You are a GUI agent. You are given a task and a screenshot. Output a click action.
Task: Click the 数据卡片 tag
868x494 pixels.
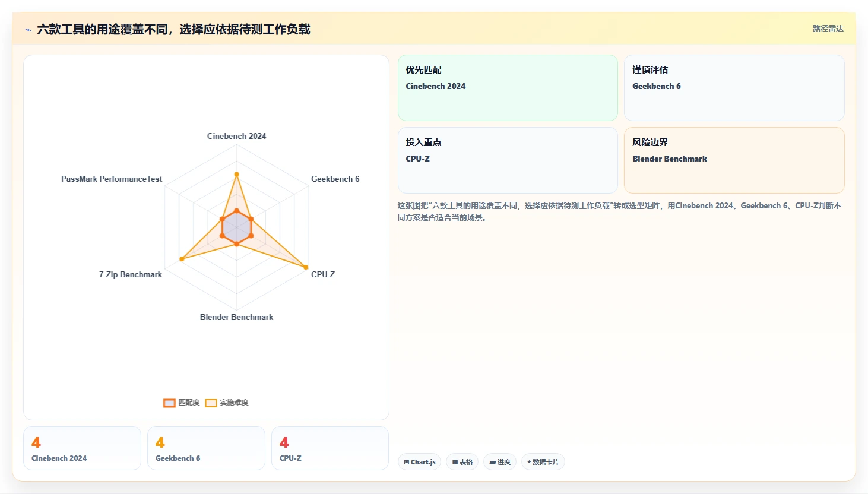coord(543,462)
